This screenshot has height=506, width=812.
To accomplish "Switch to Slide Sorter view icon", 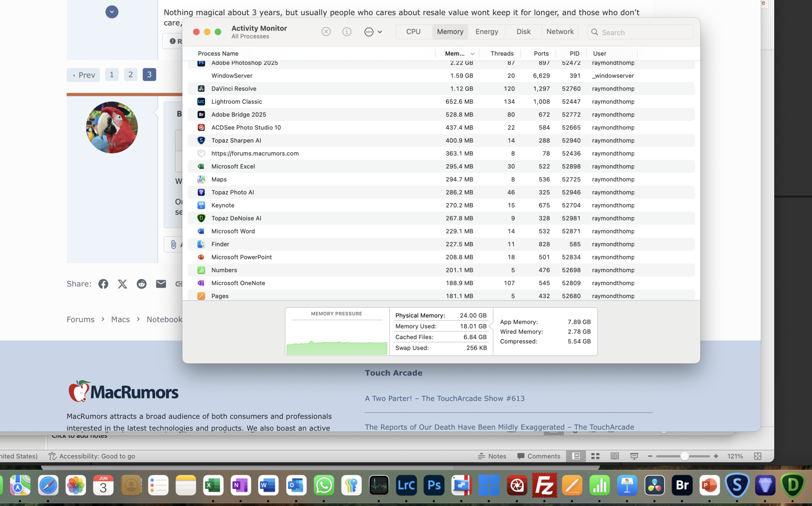I will [595, 456].
